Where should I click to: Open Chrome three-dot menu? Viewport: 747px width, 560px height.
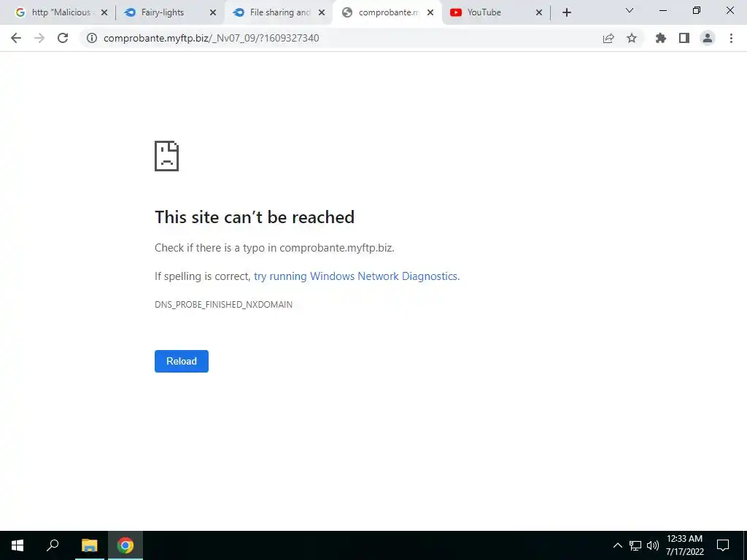click(x=731, y=38)
